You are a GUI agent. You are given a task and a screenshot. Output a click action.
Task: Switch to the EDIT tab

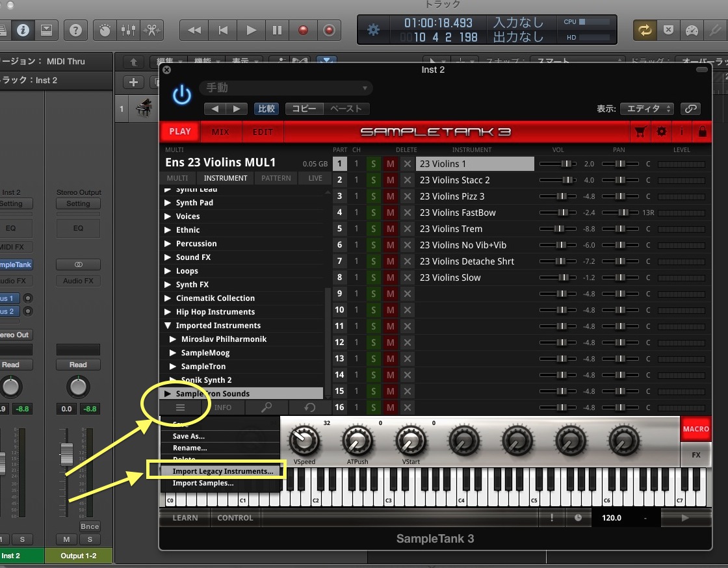point(263,132)
